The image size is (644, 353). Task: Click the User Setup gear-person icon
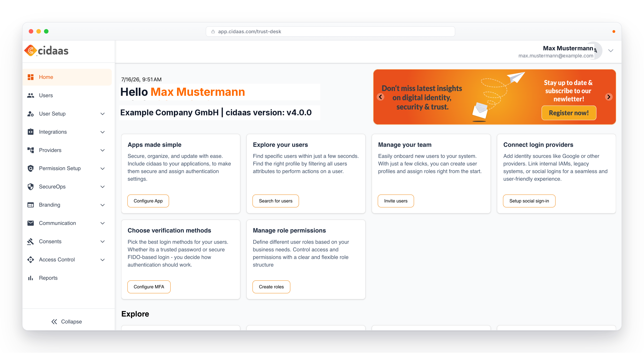pyautogui.click(x=30, y=114)
